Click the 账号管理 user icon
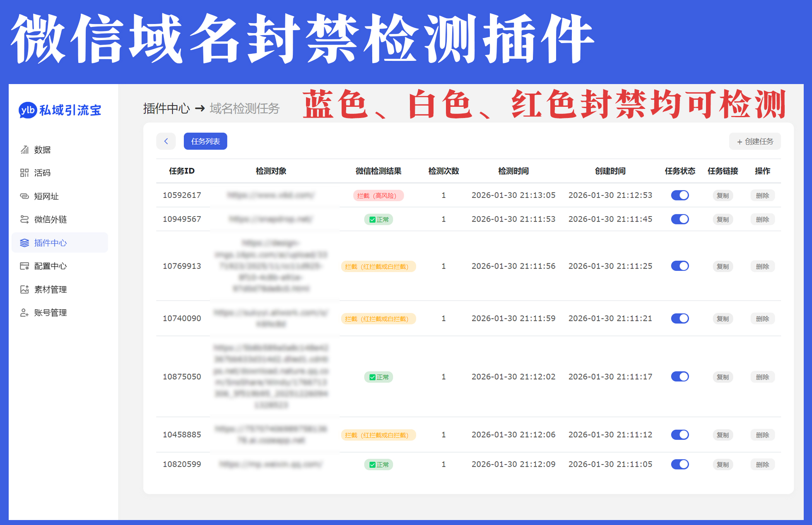The width and height of the screenshot is (812, 525). click(x=24, y=313)
